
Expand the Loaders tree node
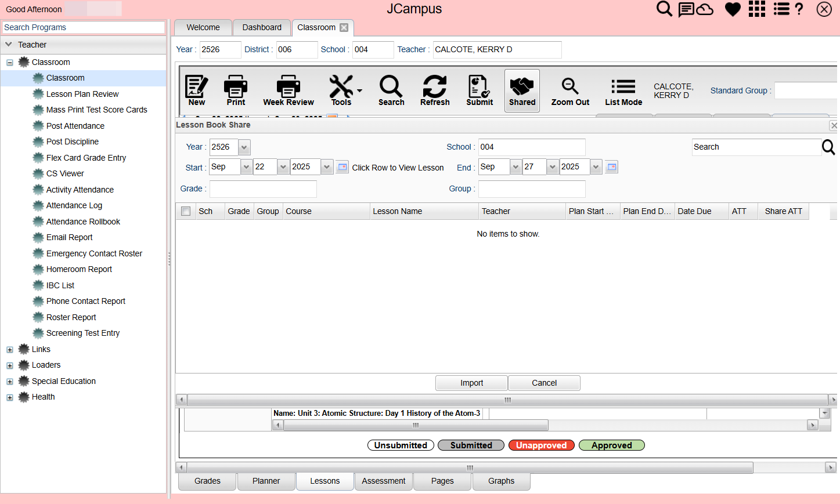(10, 365)
